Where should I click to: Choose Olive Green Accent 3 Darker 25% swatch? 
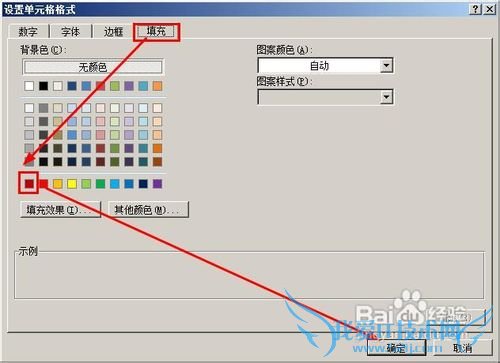[115, 148]
